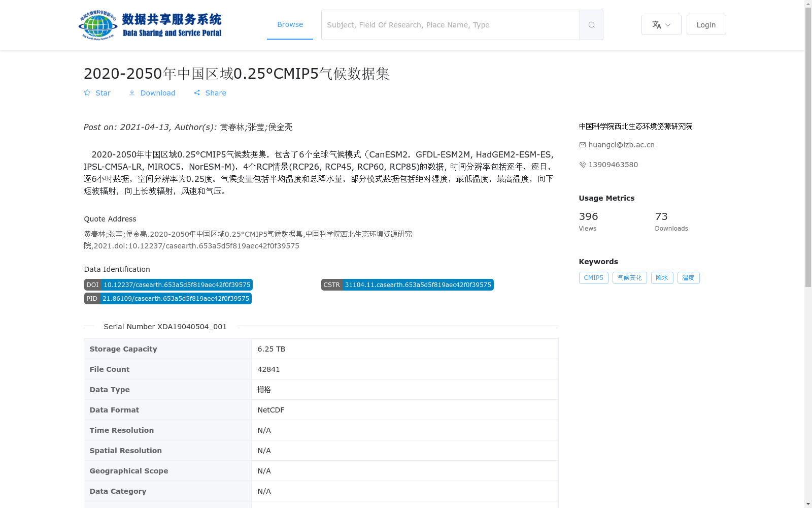Image resolution: width=812 pixels, height=508 pixels.
Task: Click the Geographical Scope row label
Action: (x=129, y=471)
